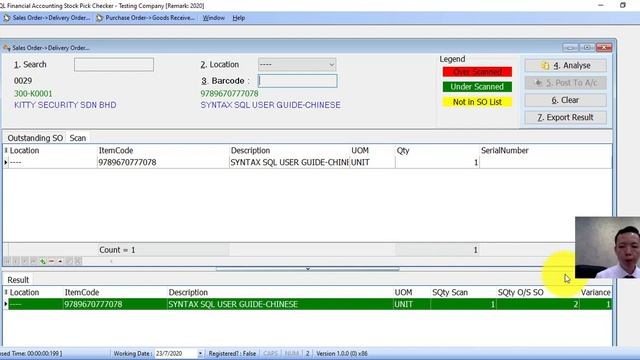
Task: Click the next record navigator icon
Action: click(25, 261)
